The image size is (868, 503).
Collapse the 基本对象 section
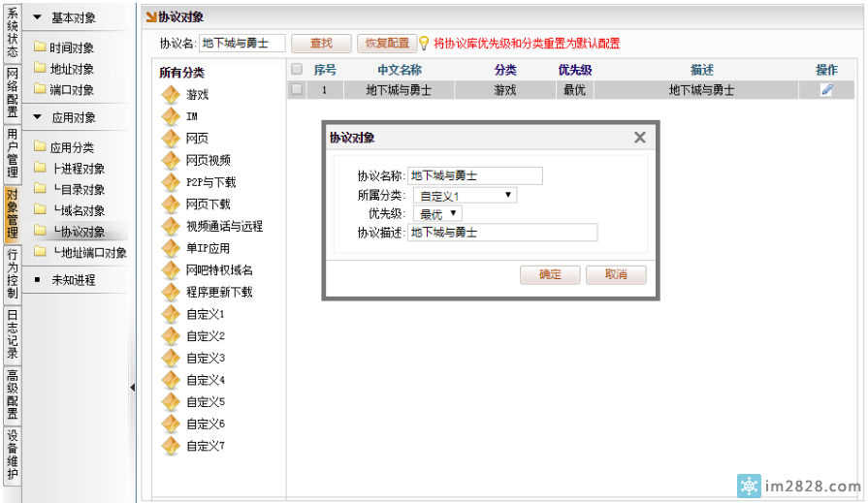(x=38, y=17)
